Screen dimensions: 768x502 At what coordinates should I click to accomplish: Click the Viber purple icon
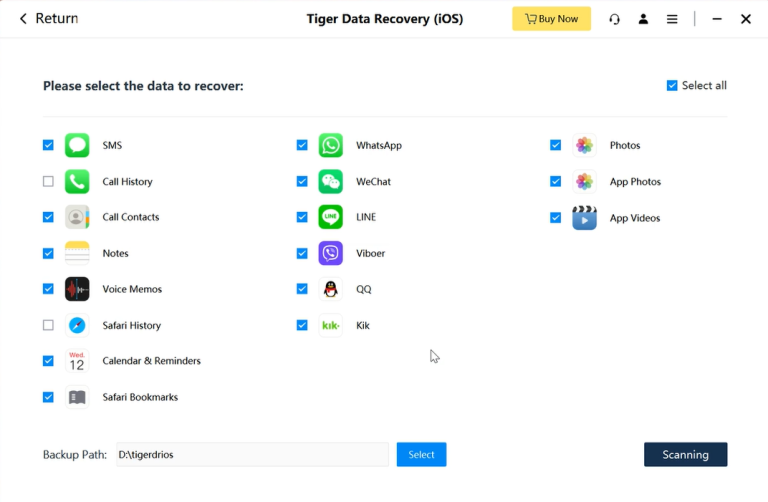[330, 253]
